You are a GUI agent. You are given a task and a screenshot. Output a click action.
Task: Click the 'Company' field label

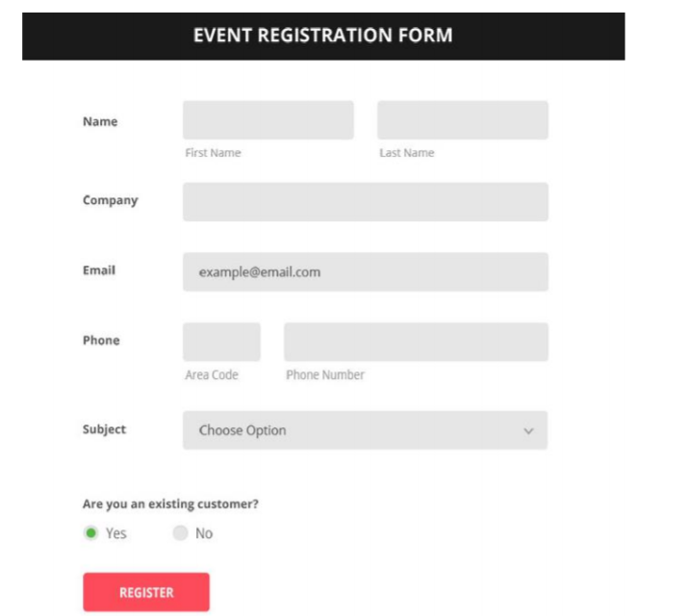[111, 200]
